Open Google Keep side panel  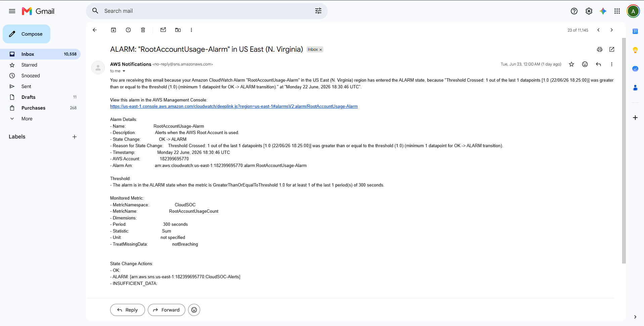(635, 50)
